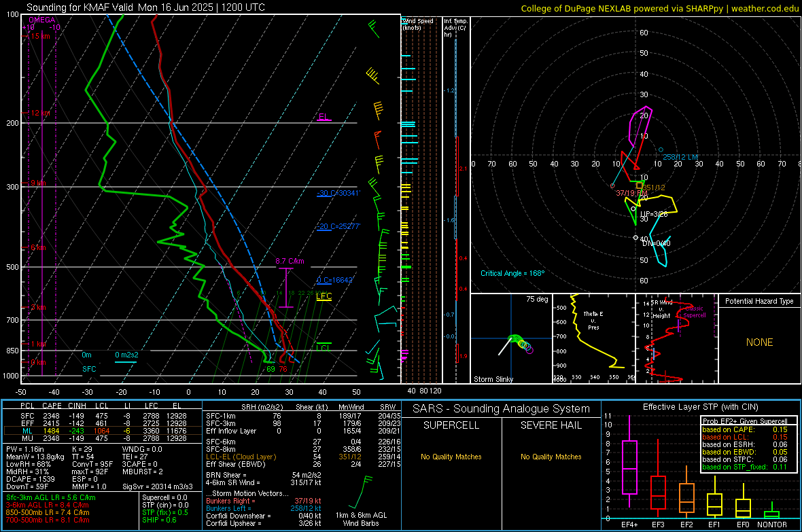Click the 'SARS - Sounding Analogue System' header

click(x=502, y=409)
